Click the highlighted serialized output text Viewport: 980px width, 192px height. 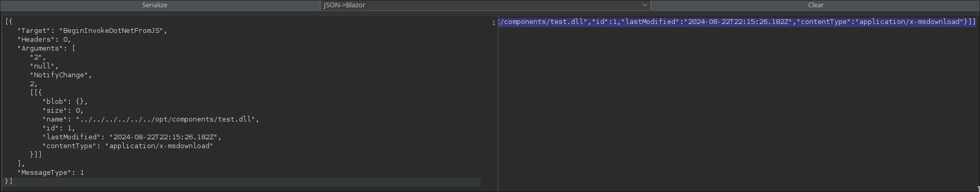[x=737, y=22]
